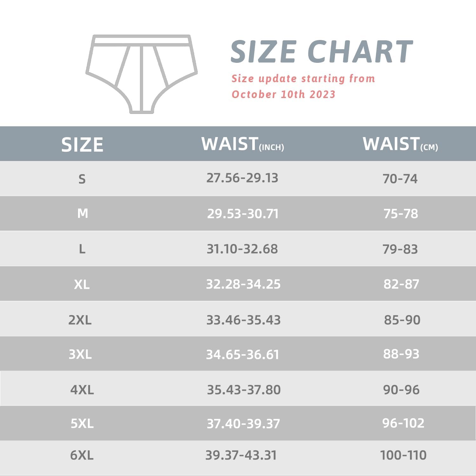Select the WAIST (INCH) column header

242,144
